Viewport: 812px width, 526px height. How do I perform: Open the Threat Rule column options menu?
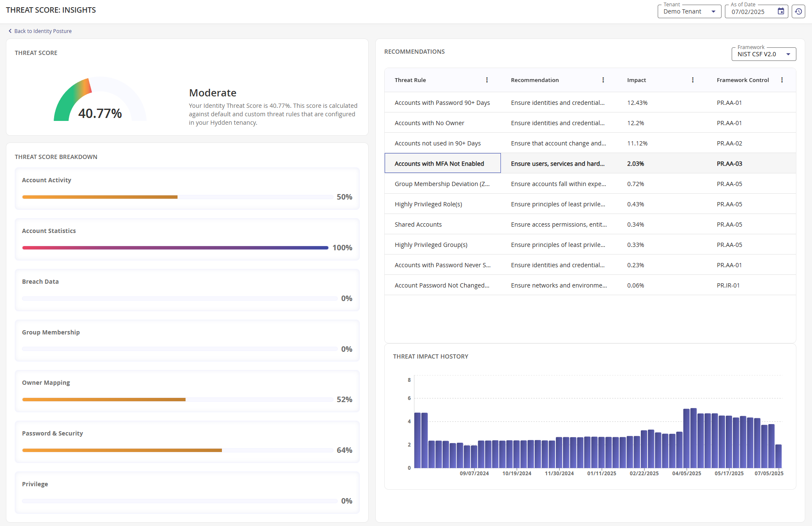[x=487, y=80]
